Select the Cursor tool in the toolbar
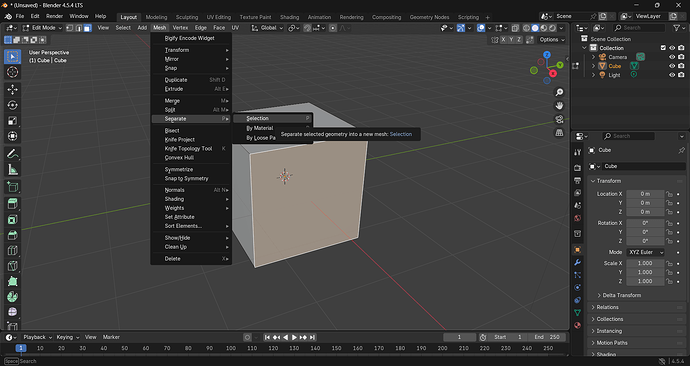Image resolution: width=690 pixels, height=366 pixels. coord(12,72)
